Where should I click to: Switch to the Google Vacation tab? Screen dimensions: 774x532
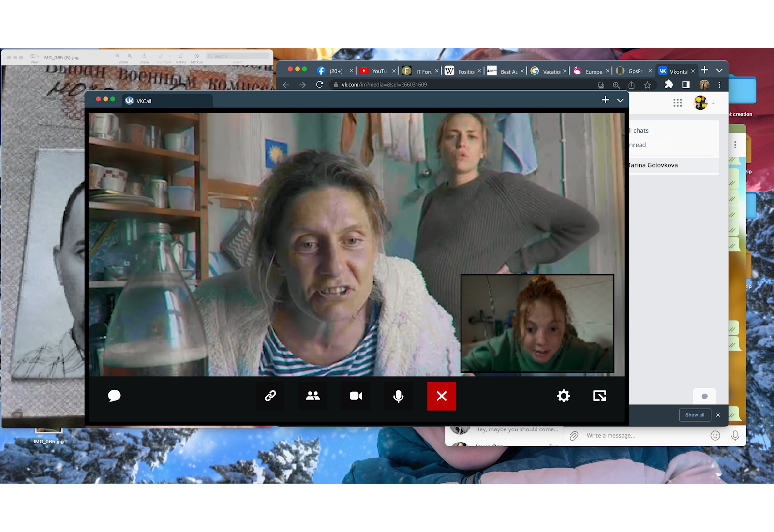point(548,71)
